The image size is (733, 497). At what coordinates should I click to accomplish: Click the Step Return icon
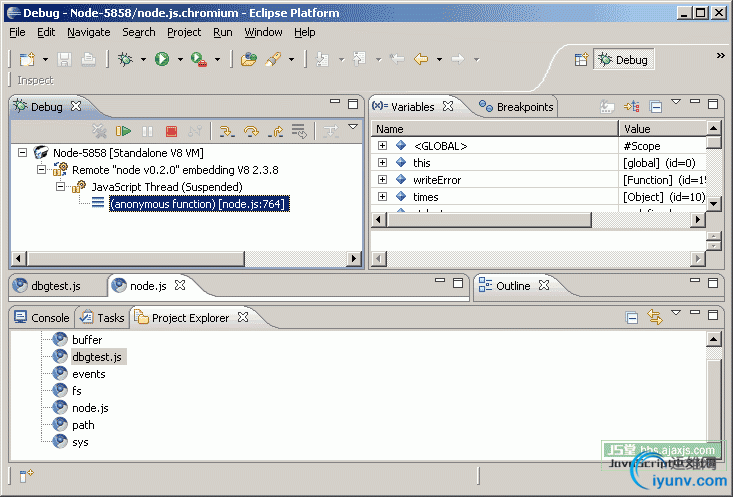click(x=276, y=131)
